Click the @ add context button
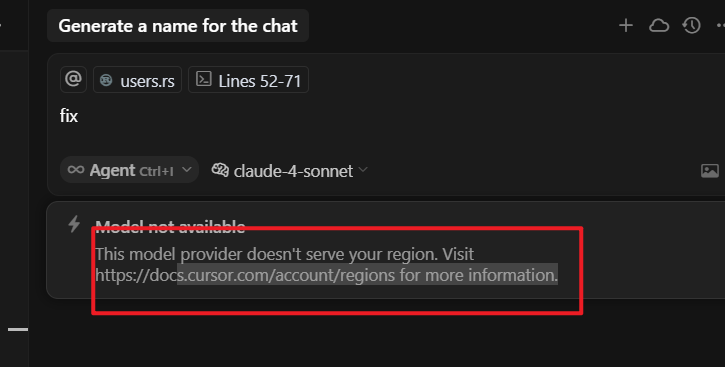 click(x=74, y=80)
